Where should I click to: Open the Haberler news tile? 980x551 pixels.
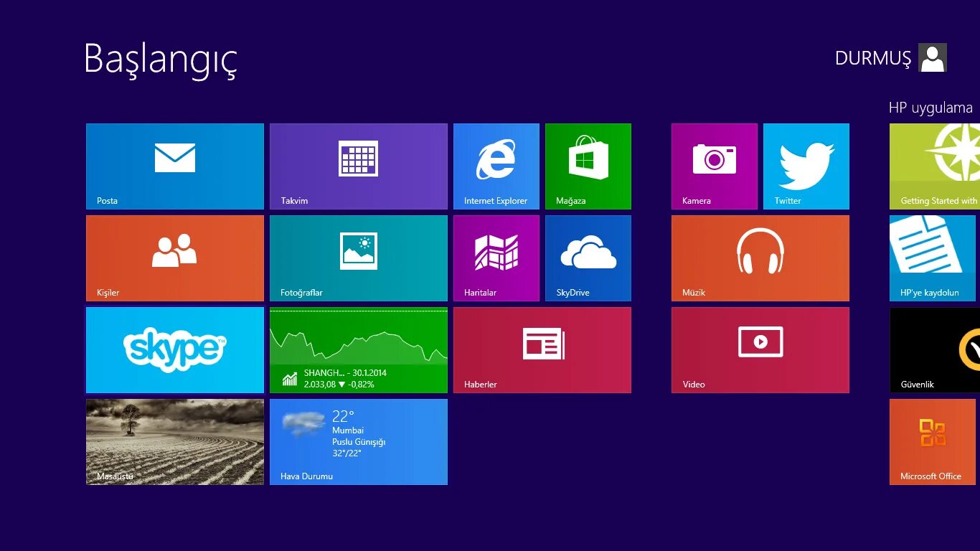[542, 350]
